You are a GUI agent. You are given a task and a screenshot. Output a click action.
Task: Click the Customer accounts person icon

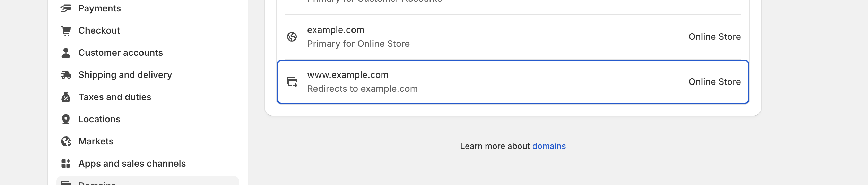point(66,53)
